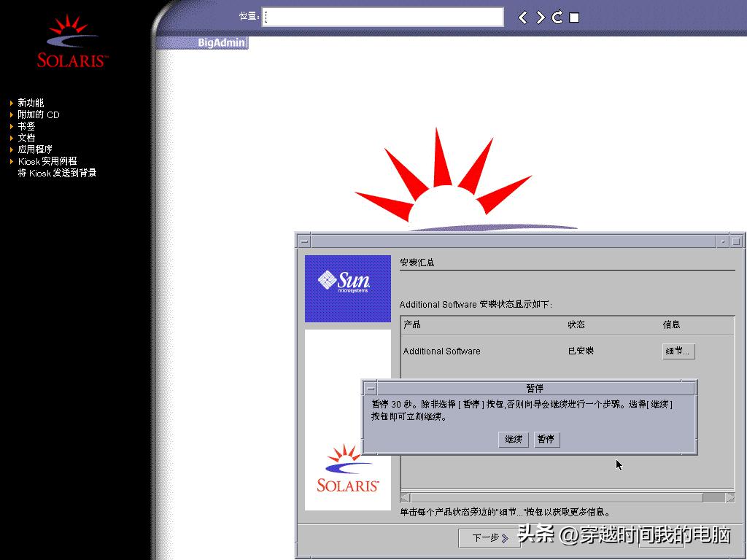The height and width of the screenshot is (560, 747).
Task: Click 将 Kiosk 发送到背景 link
Action: coord(57,173)
